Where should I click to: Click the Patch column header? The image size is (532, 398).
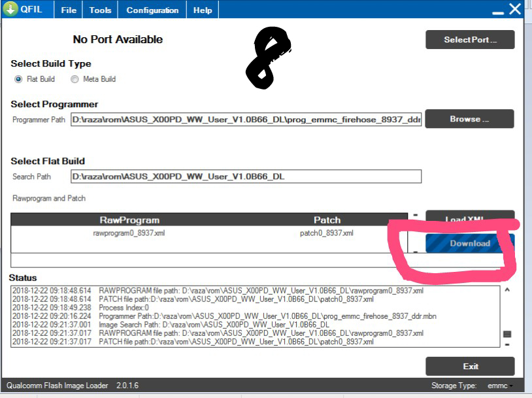327,220
